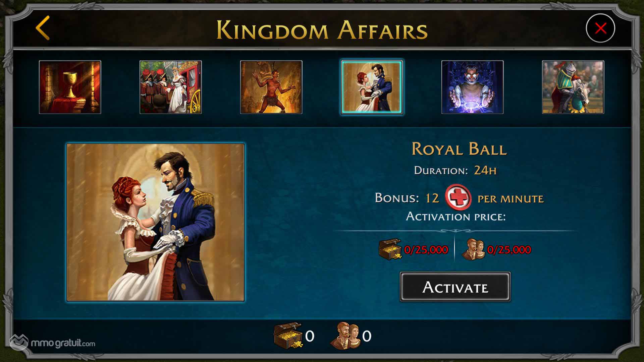644x362 pixels.
Task: Pick the wizard with glowing orb affair
Action: (x=473, y=87)
